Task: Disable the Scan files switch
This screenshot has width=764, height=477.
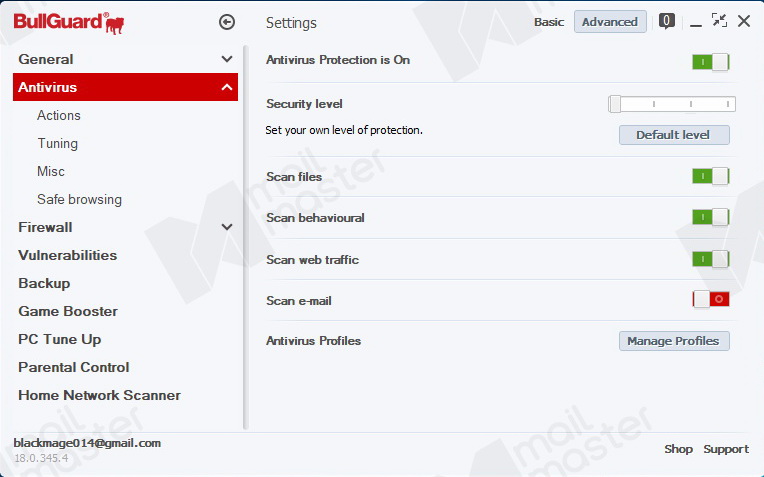Action: (710, 176)
